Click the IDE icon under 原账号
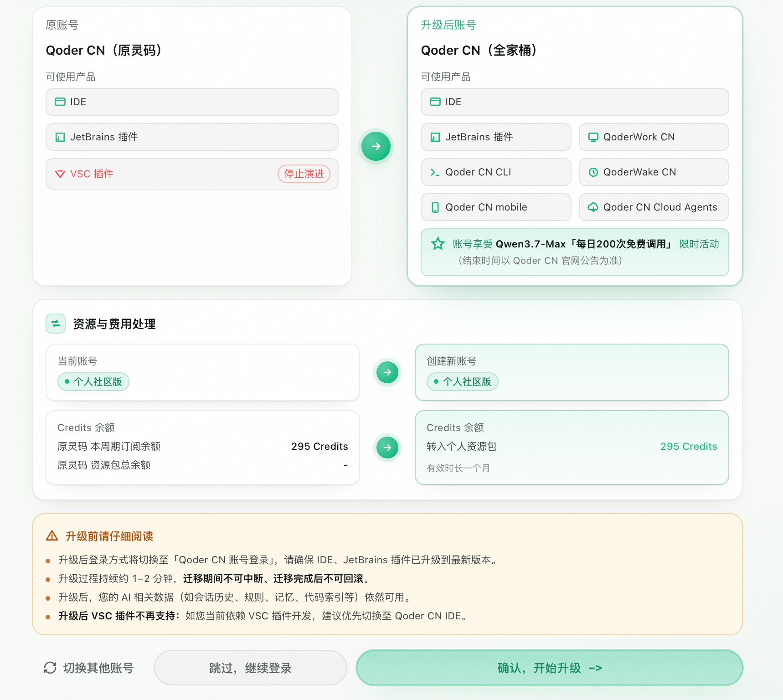This screenshot has height=700, width=783. tap(60, 102)
